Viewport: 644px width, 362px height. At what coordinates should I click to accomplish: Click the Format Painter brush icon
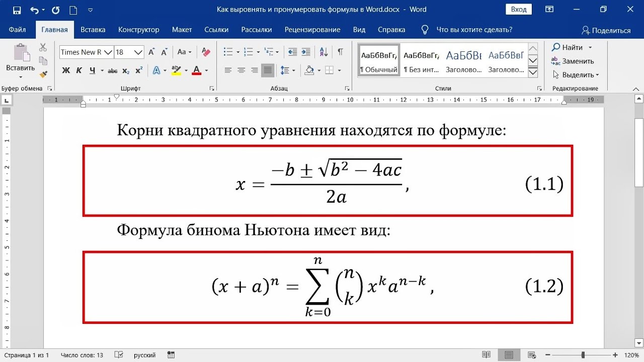click(43, 74)
